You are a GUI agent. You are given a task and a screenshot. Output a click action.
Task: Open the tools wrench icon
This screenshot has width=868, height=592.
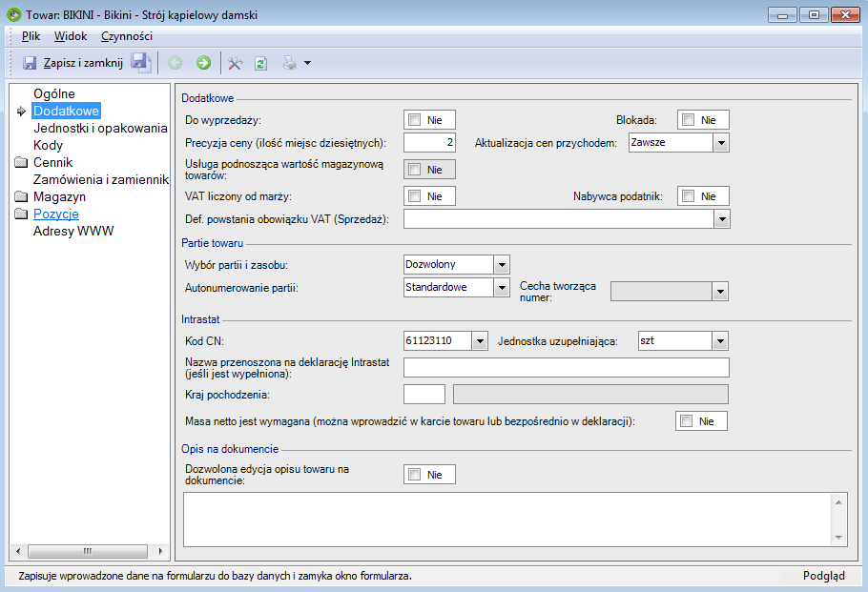click(x=236, y=63)
